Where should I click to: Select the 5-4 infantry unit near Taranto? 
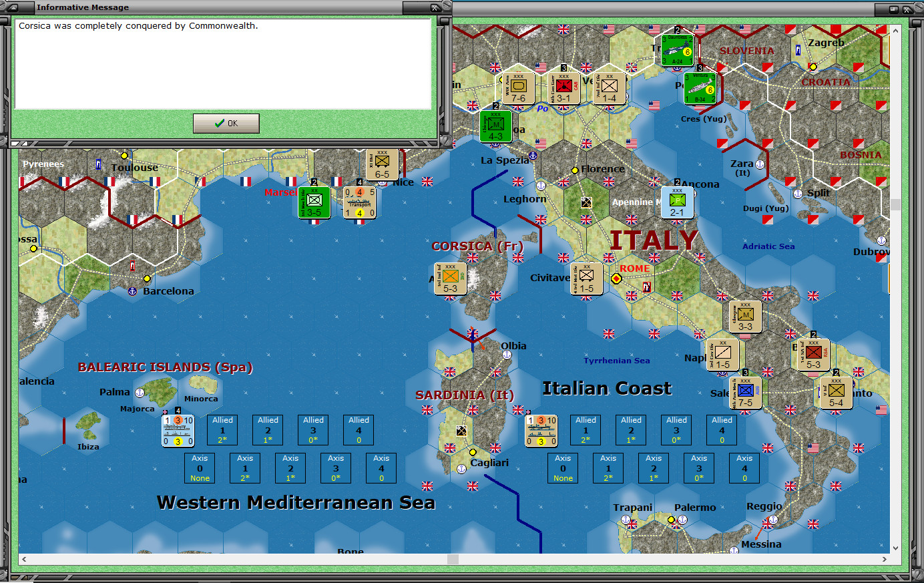tap(836, 393)
